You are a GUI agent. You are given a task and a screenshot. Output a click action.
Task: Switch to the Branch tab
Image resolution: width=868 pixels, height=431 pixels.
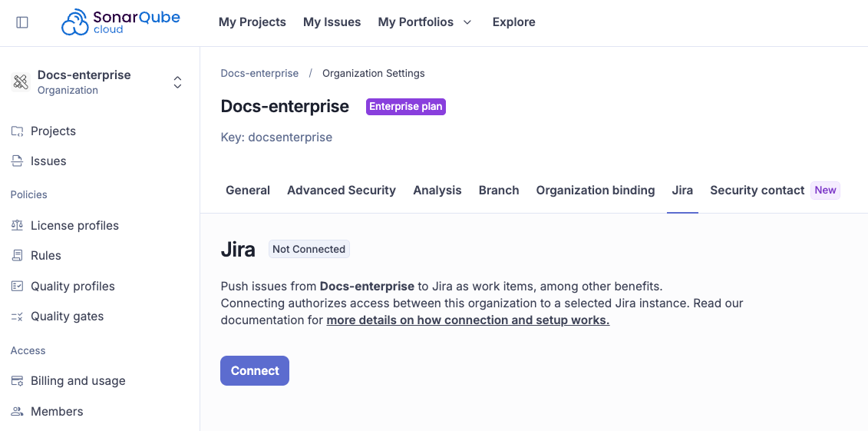[x=499, y=191]
